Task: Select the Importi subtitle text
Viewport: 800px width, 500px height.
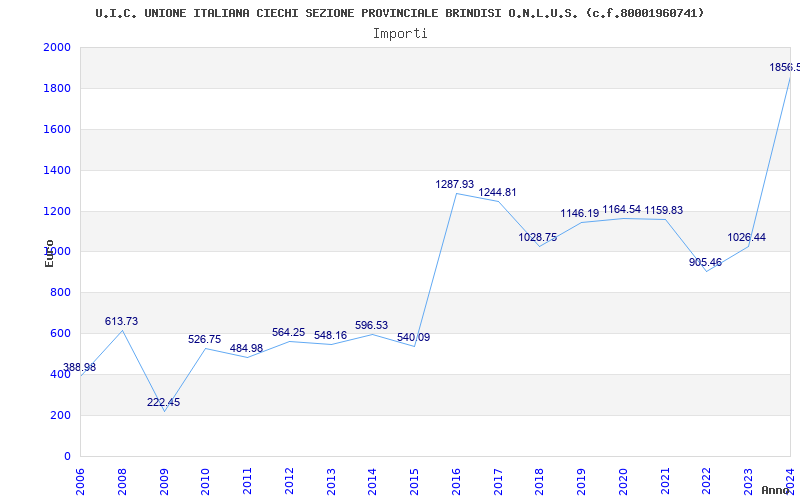Action: 400,33
